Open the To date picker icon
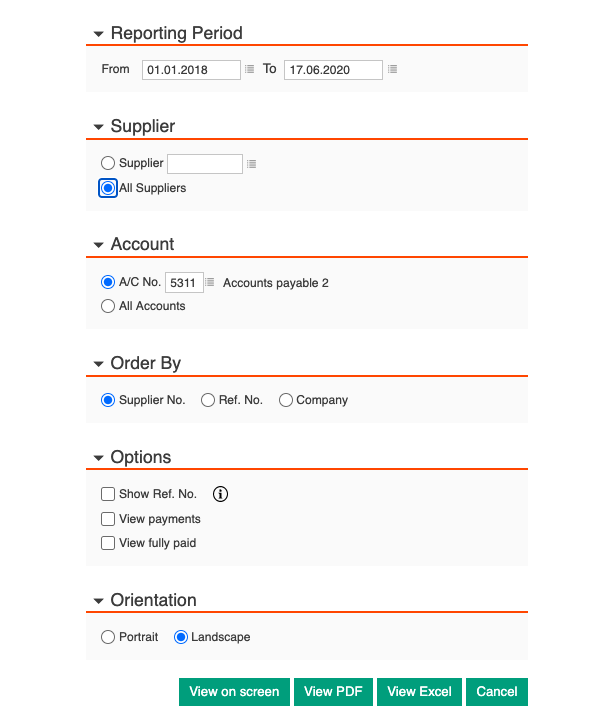Screen dimensions: 613x716 [393, 70]
